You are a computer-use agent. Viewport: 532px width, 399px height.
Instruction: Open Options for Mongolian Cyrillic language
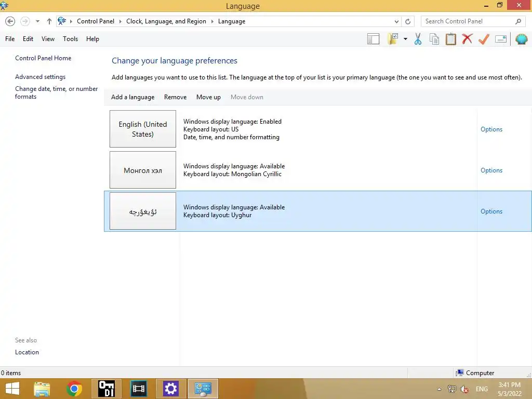pyautogui.click(x=491, y=170)
